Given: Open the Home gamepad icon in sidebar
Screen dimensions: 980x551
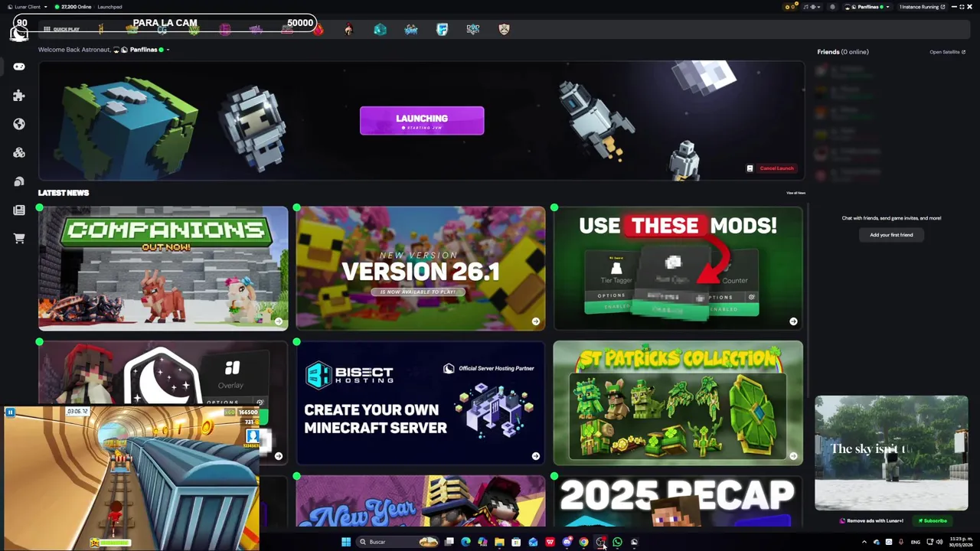Looking at the screenshot, I should [19, 67].
